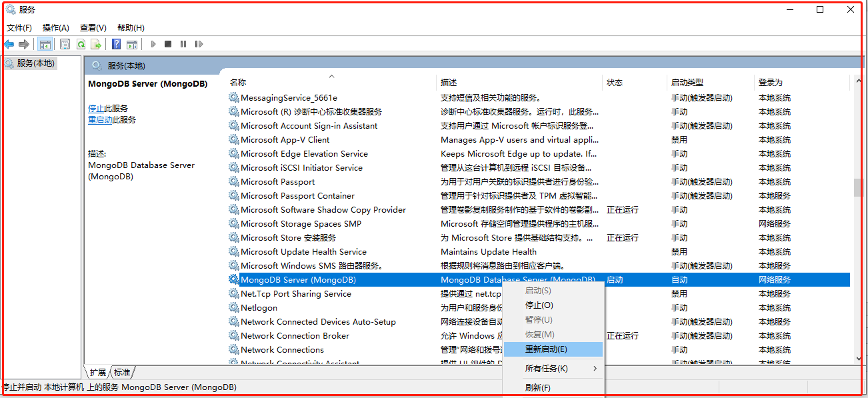Click the Stop Service square icon

(168, 44)
